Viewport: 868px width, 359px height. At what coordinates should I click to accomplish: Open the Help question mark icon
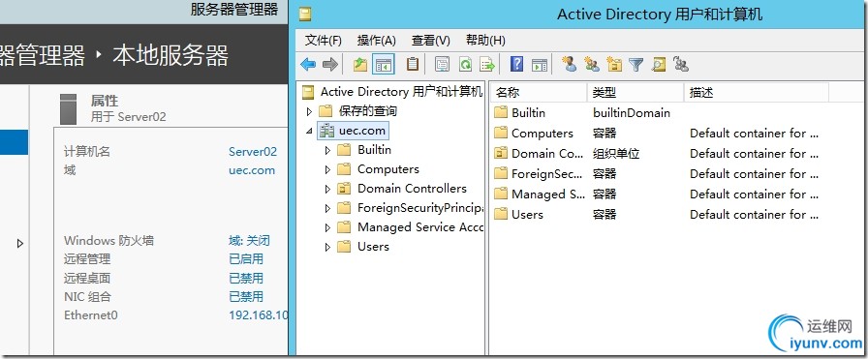516,64
